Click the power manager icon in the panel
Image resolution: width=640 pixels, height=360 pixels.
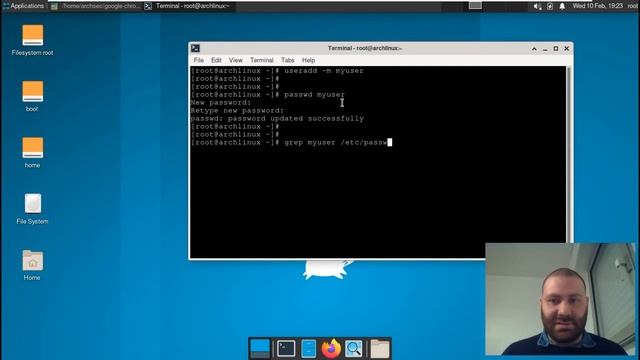(x=550, y=6)
